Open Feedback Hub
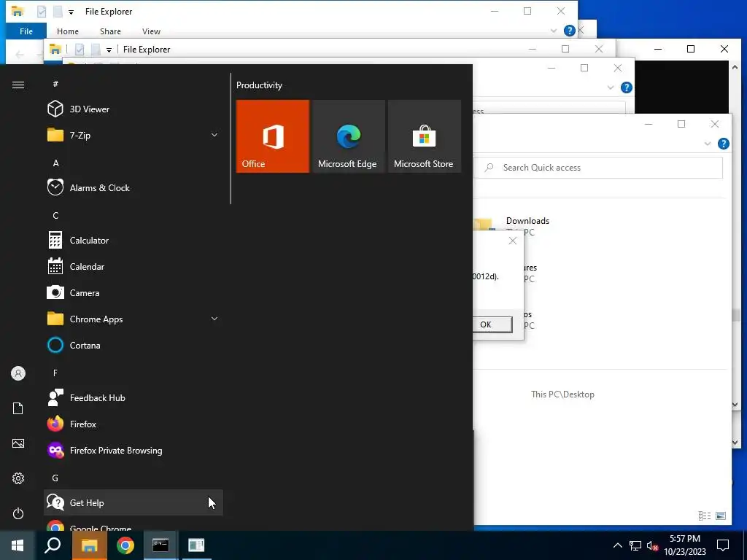 [133, 398]
